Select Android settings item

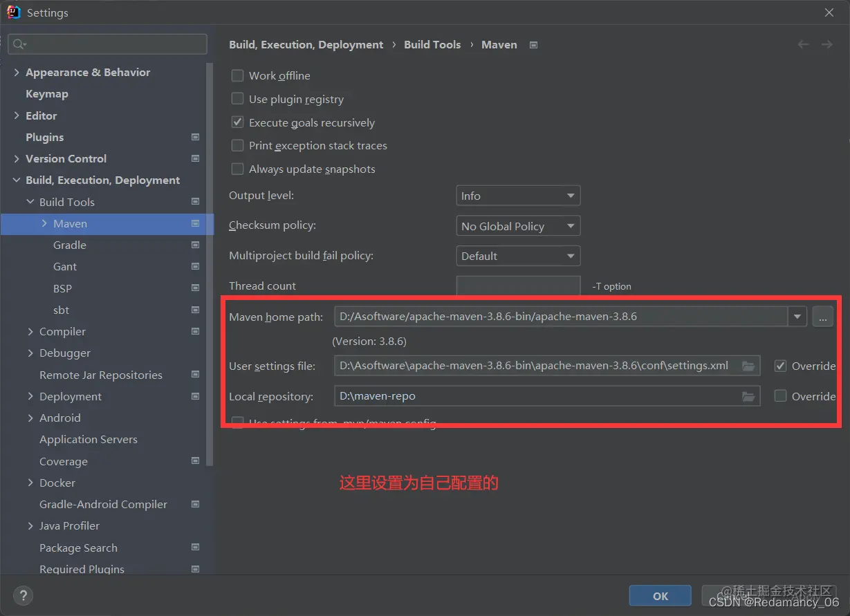tap(60, 418)
